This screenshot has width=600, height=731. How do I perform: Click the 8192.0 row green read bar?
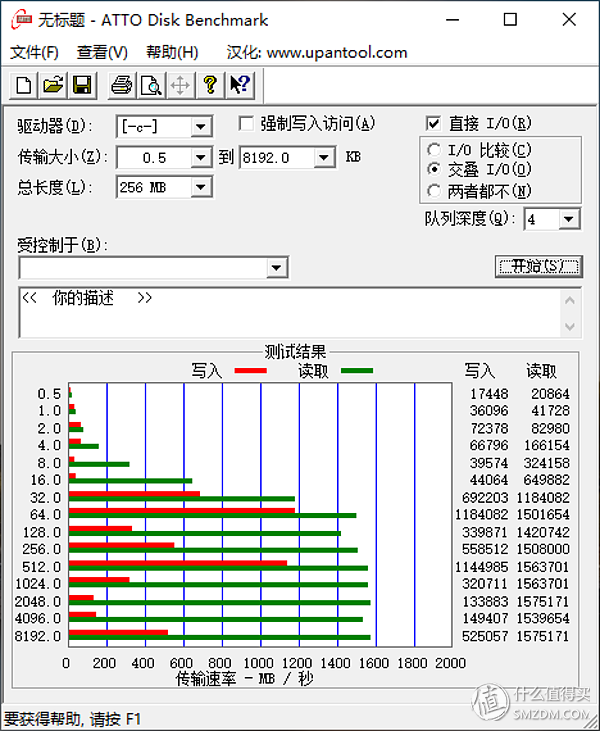click(220, 637)
